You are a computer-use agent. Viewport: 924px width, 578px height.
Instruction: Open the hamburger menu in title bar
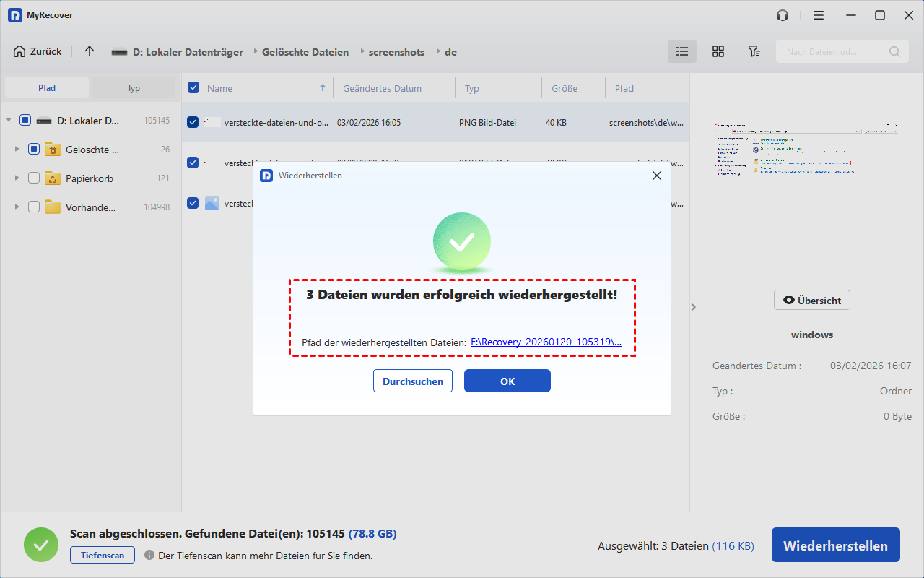coord(818,15)
